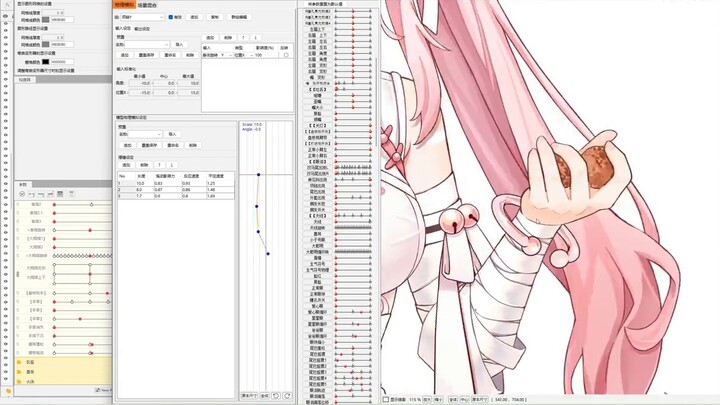Click the second gray line color swatch
This screenshot has width=720, height=405.
tap(45, 45)
